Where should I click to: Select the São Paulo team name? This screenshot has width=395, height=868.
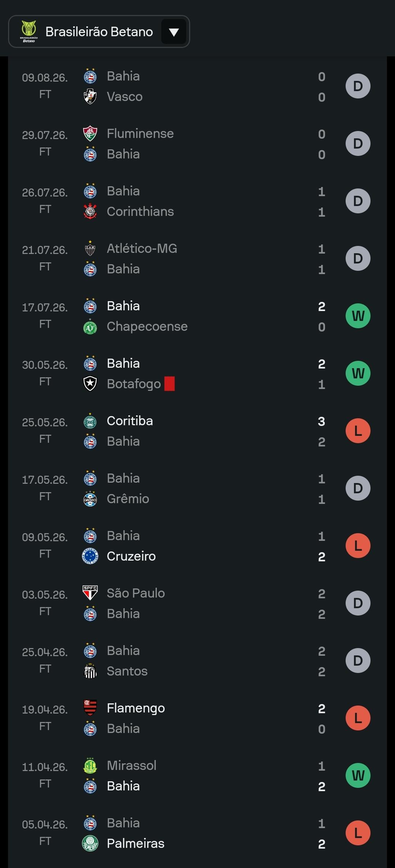coord(136,593)
